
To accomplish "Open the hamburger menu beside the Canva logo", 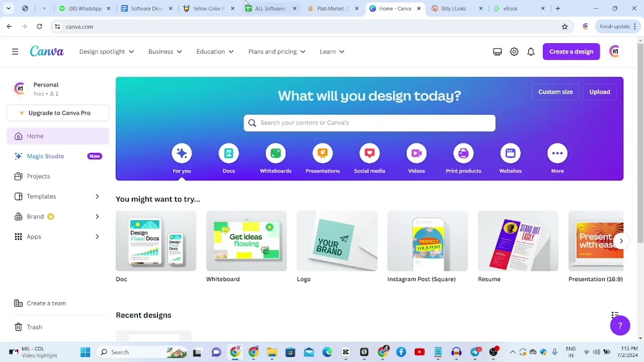I will pyautogui.click(x=15, y=51).
